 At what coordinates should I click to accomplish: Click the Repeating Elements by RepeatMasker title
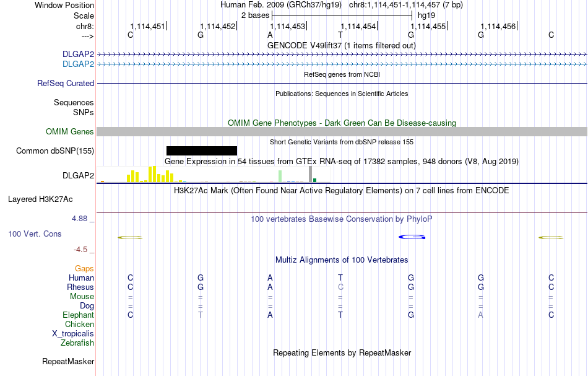pos(342,352)
